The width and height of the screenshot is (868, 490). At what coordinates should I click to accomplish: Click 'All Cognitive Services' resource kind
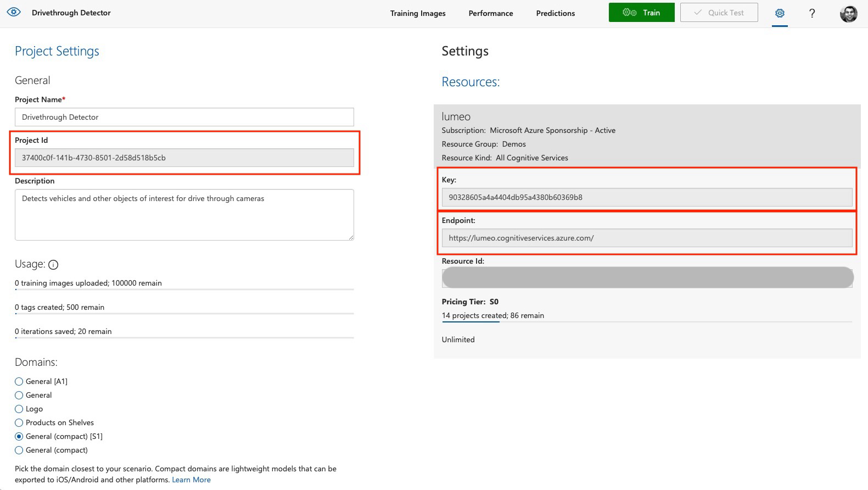pos(532,158)
